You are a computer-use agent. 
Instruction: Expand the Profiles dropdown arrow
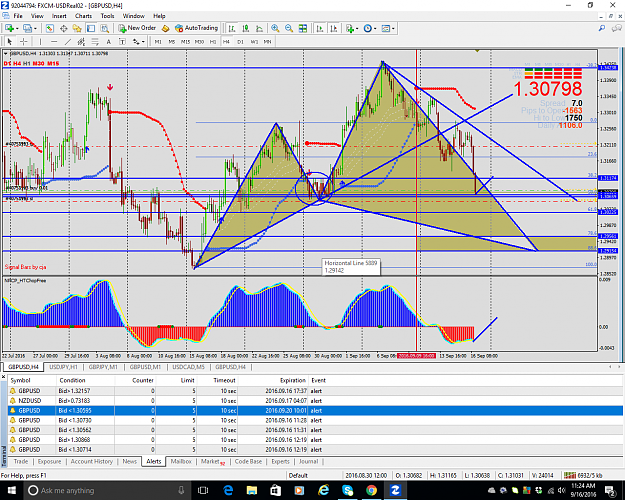[35, 28]
